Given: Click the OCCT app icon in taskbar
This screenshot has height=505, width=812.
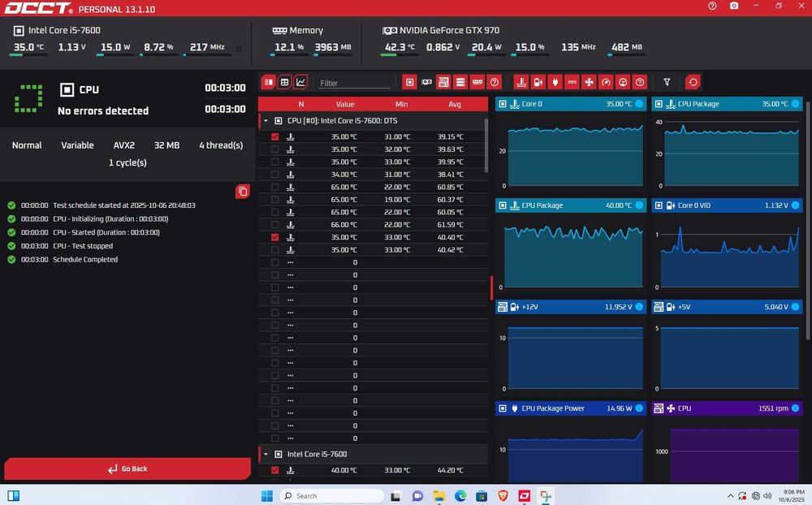Looking at the screenshot, I should point(524,496).
